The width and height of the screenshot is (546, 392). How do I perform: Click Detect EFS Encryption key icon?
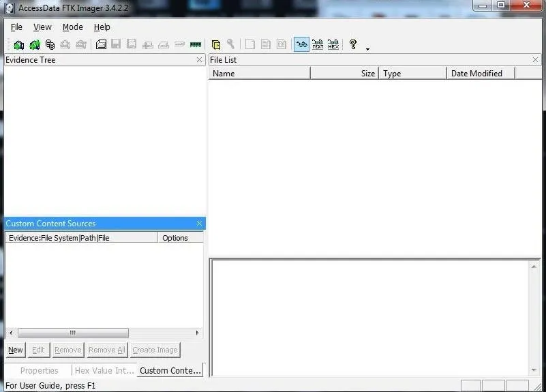click(x=230, y=44)
